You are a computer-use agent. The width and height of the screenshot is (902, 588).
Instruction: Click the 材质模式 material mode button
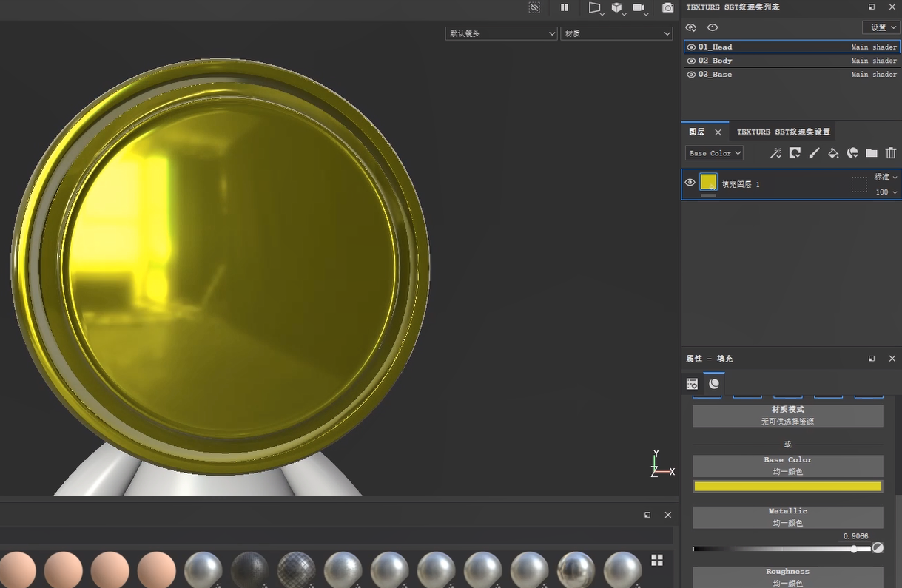tap(787, 415)
